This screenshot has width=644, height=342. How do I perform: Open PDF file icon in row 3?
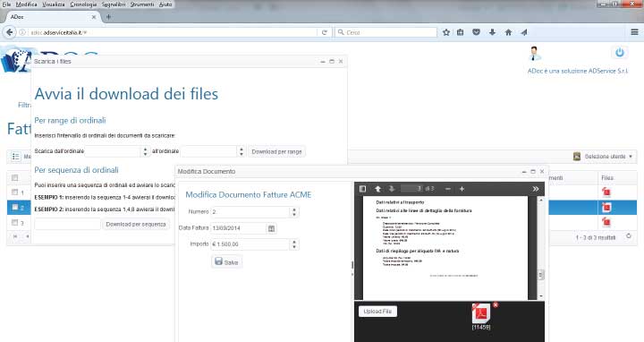606,222
